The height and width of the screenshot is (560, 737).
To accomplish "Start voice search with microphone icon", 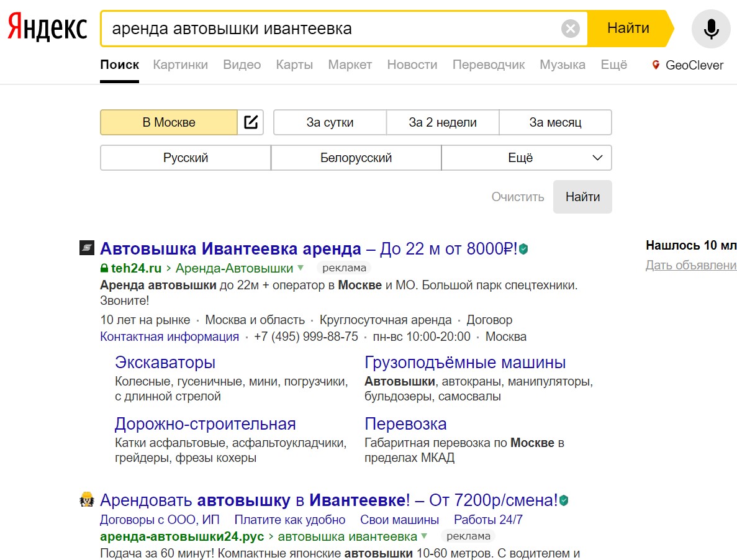I will coord(711,29).
